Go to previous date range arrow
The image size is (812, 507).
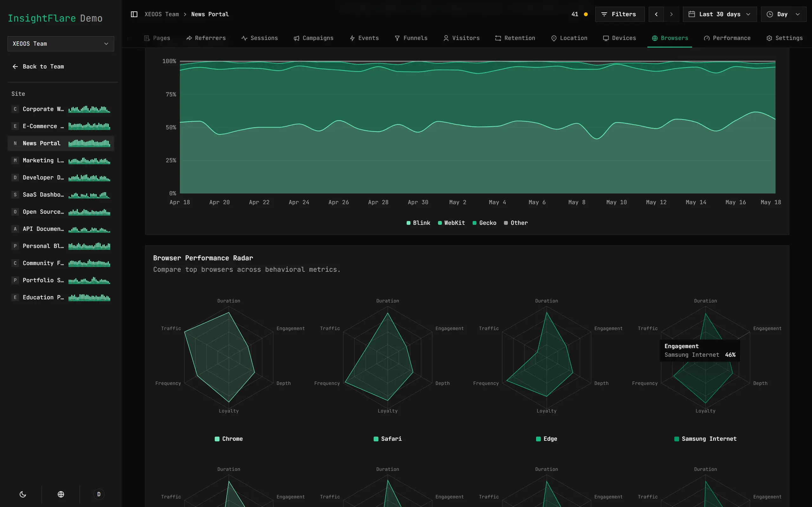pyautogui.click(x=656, y=14)
